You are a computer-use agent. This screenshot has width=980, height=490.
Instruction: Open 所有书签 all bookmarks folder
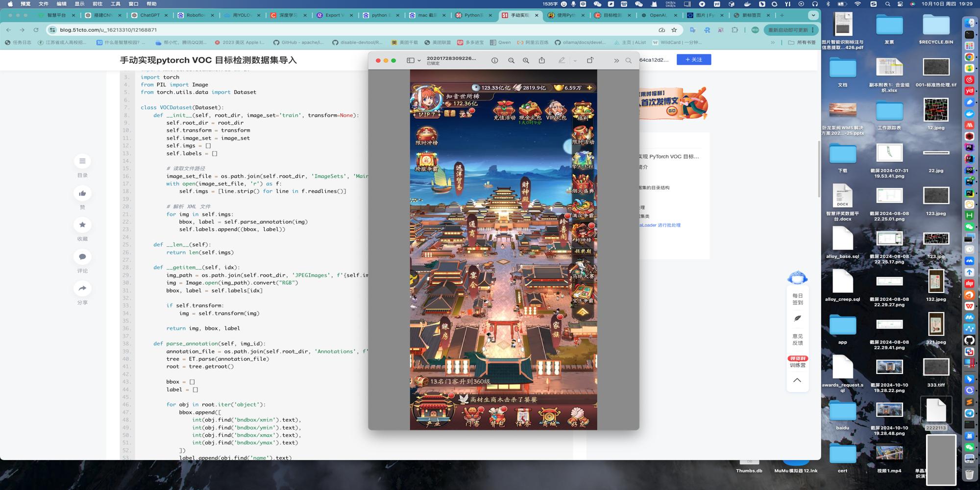802,43
